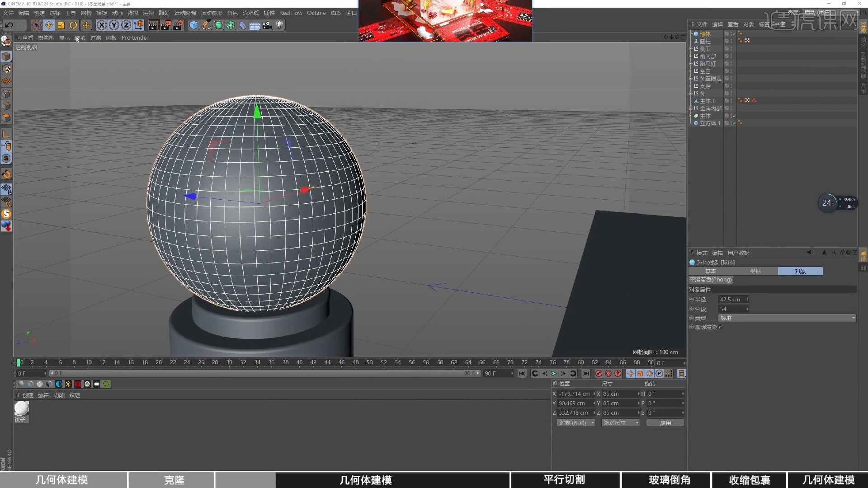This screenshot has height=488, width=868.
Task: Toggle the green checkmark of 球体 object
Action: (x=734, y=34)
